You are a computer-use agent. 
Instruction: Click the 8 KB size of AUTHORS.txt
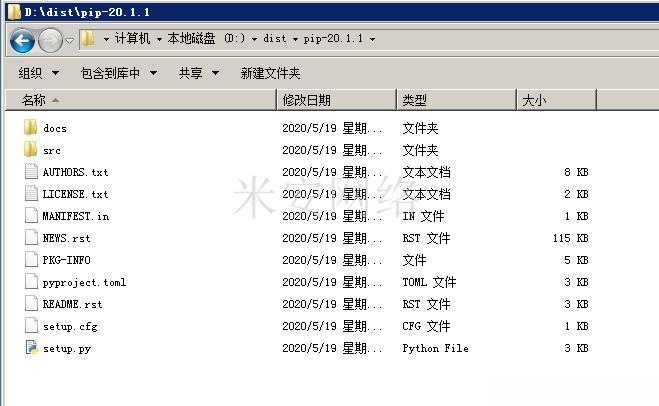tap(576, 172)
